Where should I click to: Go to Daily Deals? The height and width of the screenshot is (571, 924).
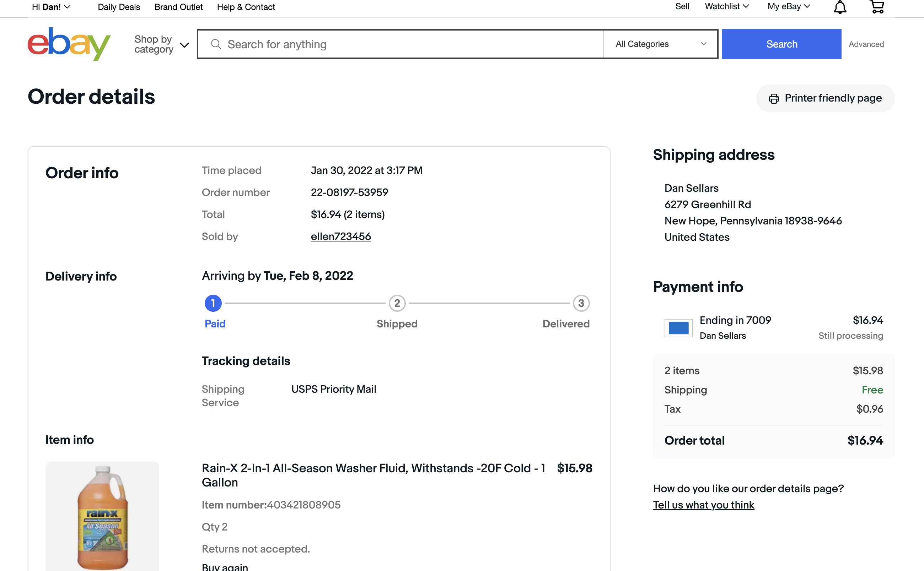click(x=119, y=7)
